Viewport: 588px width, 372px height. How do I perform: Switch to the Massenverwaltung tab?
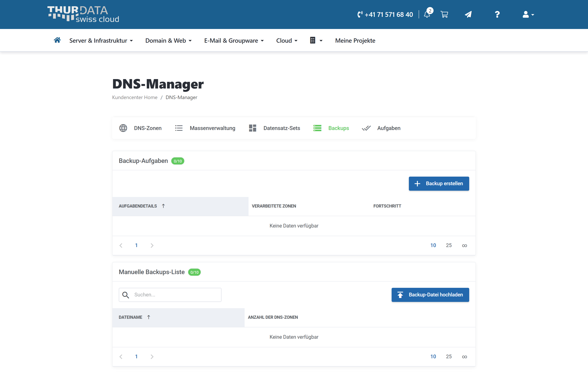pyautogui.click(x=205, y=128)
